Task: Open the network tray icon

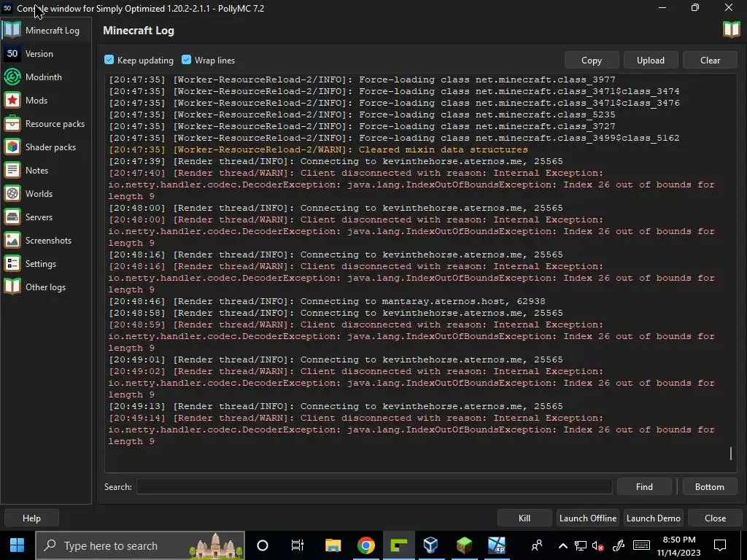Action: click(x=580, y=545)
